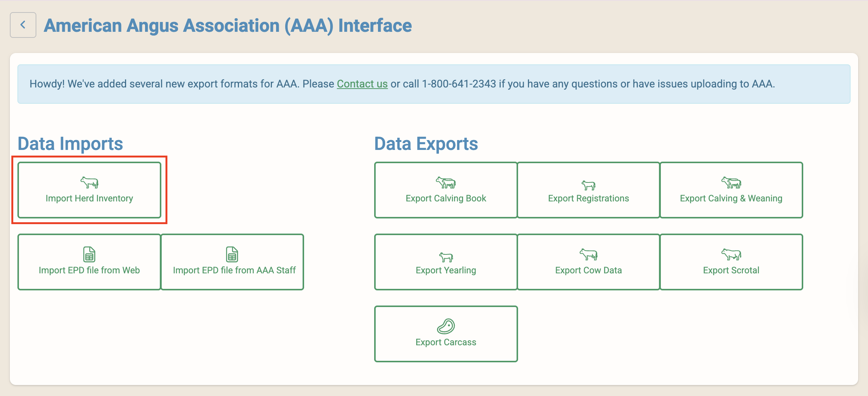Select Import EPD file from AAA Staff
This screenshot has width=868, height=396.
click(x=233, y=262)
